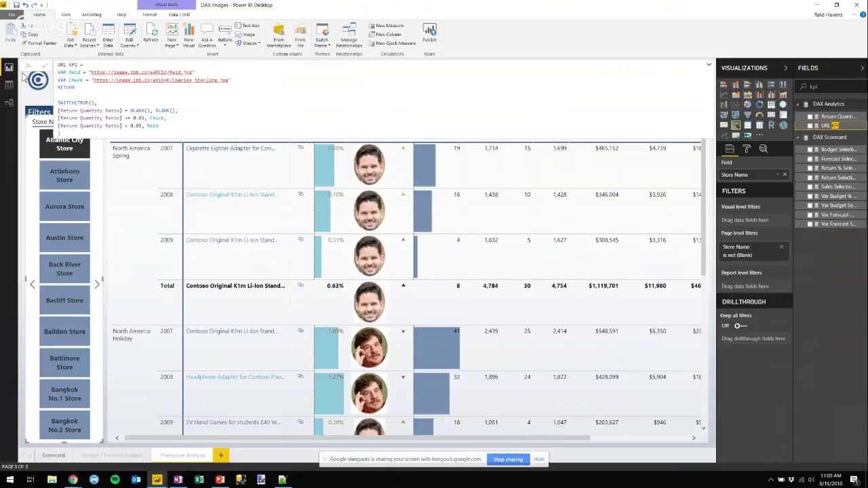Open Excel from the taskbar
The height and width of the screenshot is (488, 868).
(x=199, y=480)
